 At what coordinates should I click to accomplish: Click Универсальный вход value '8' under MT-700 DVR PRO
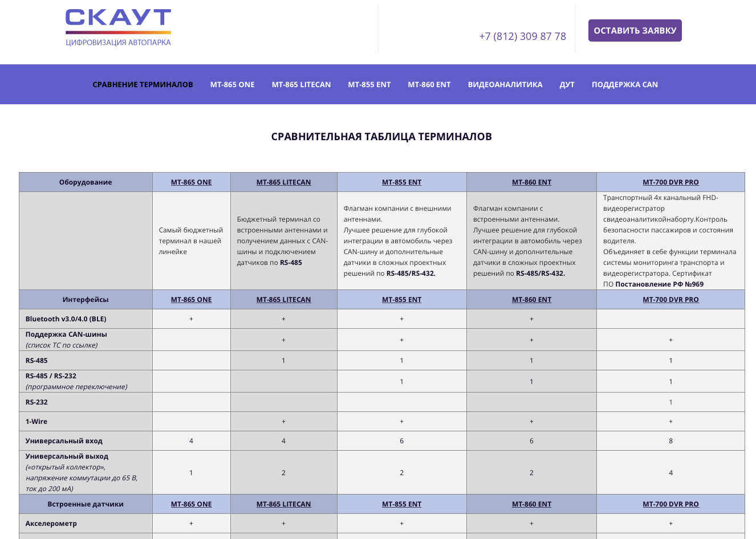click(x=670, y=441)
